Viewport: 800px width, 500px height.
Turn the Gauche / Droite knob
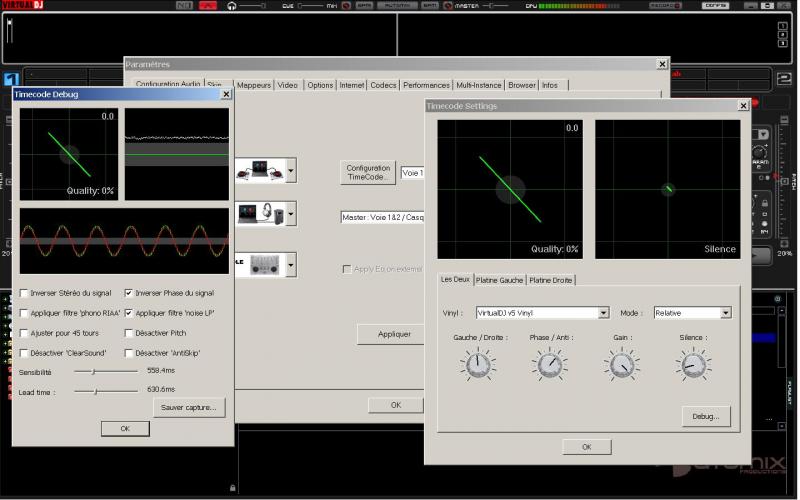tap(479, 365)
